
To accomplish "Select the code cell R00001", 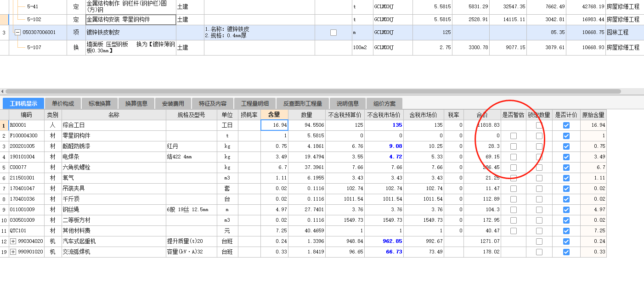I will point(26,125).
